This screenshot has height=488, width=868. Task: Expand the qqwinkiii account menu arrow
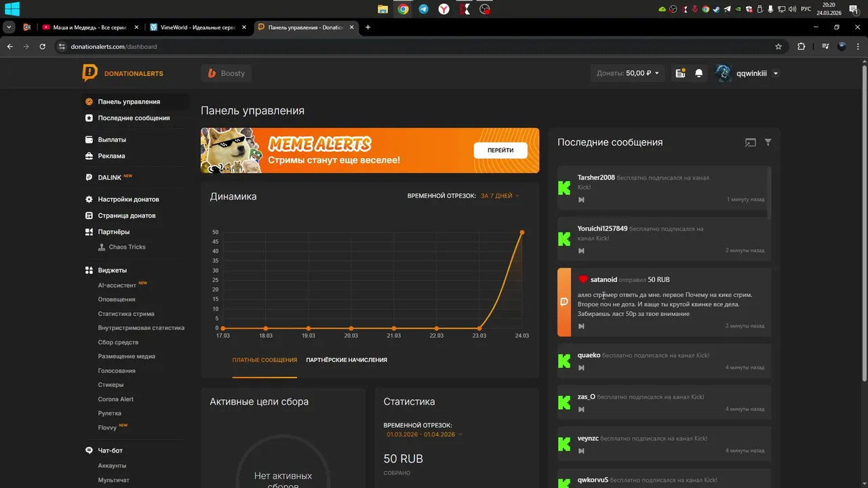(x=776, y=73)
